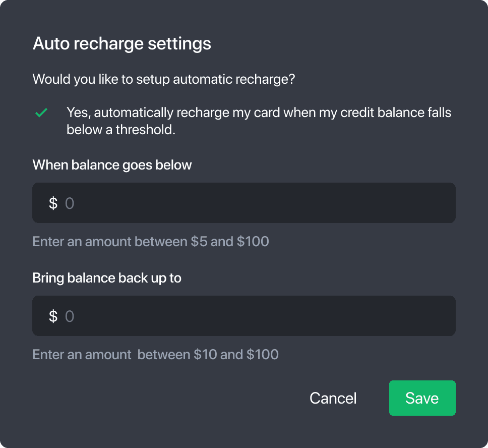488x448 pixels.
Task: Dismiss dialog using Cancel
Action: (333, 398)
